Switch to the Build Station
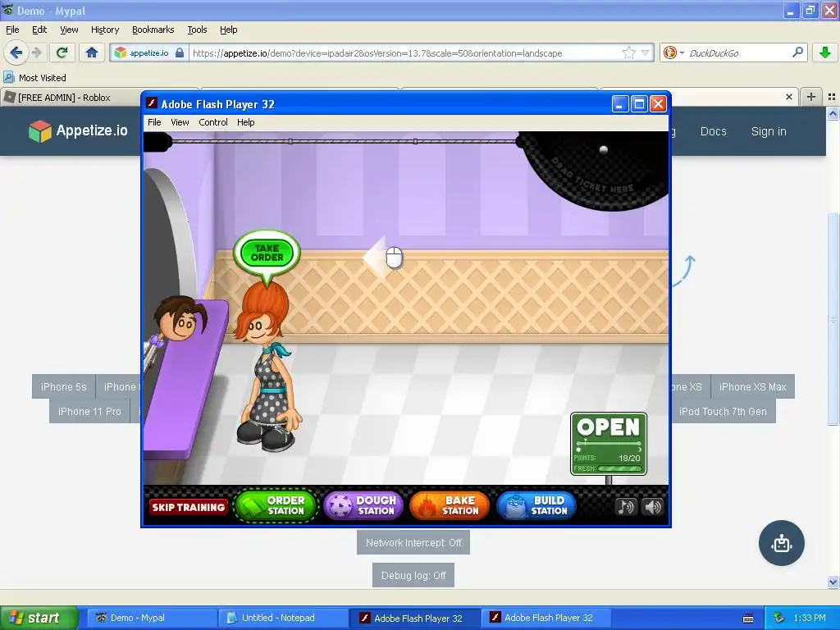840x630 pixels. point(536,505)
